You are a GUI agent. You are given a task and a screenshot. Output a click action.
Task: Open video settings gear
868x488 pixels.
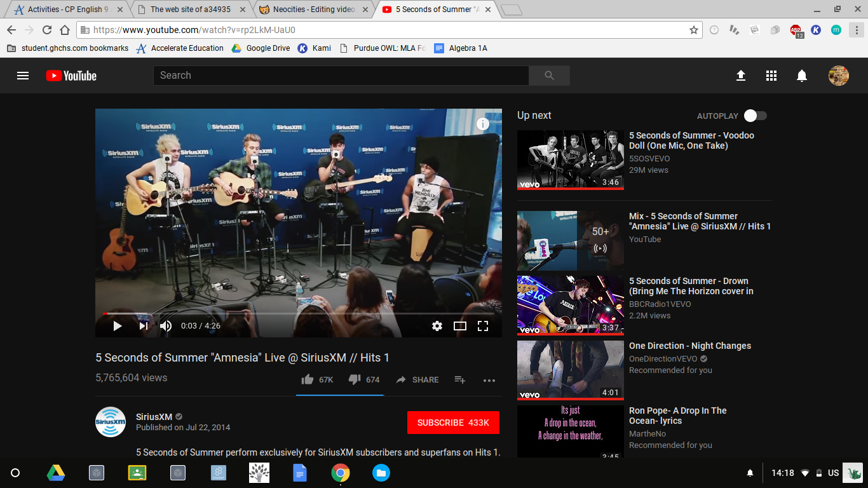point(437,326)
